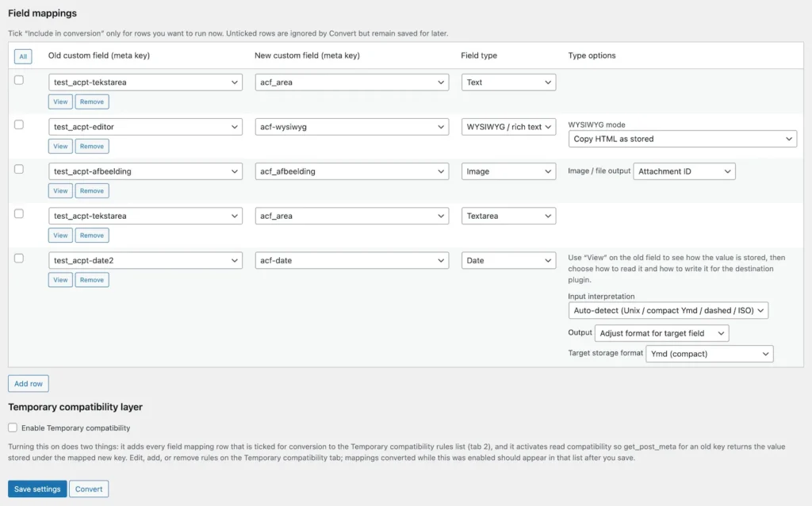Click the WYSIWYG mode label
The width and height of the screenshot is (812, 506).
pyautogui.click(x=596, y=125)
